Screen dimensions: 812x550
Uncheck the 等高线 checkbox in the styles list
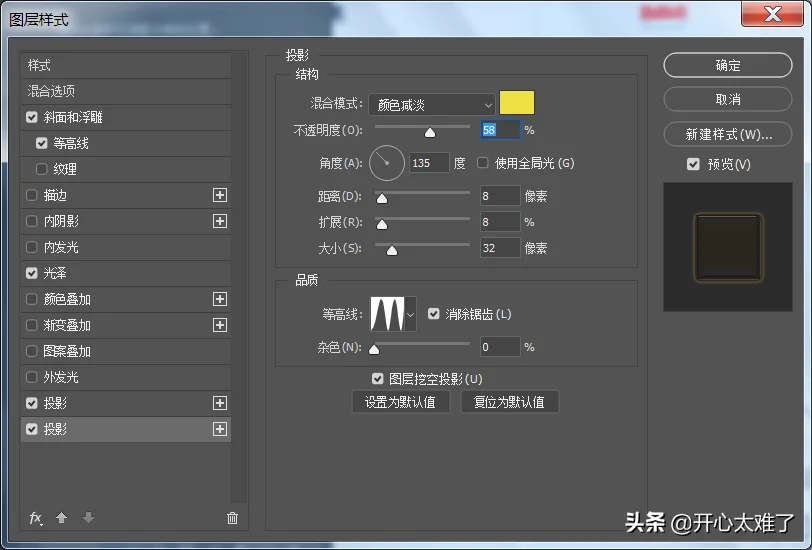[x=42, y=143]
